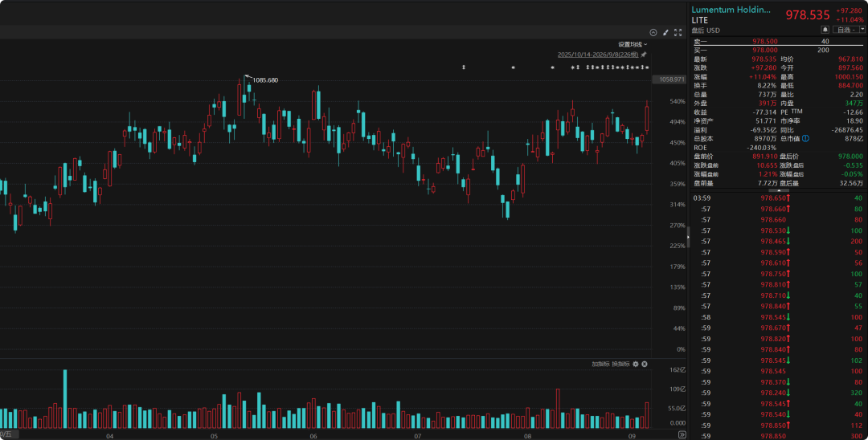
Task: Click the 最高 value 1000.150
Action: point(849,77)
